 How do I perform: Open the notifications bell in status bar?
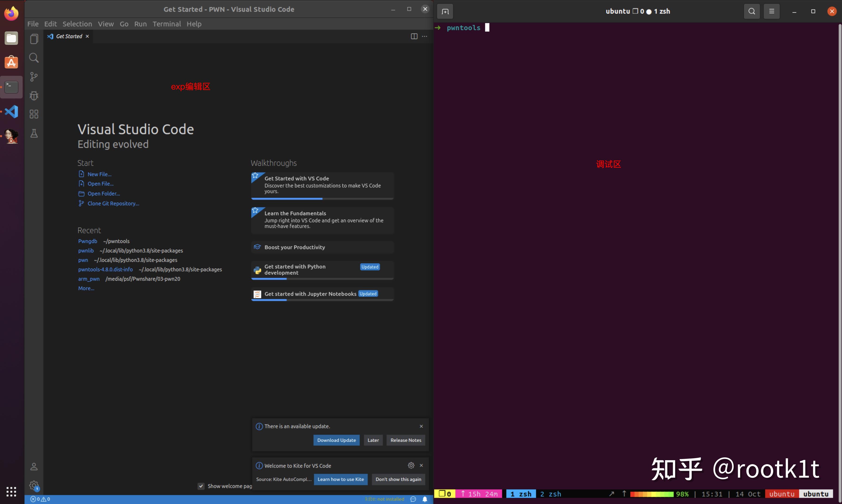point(425,499)
